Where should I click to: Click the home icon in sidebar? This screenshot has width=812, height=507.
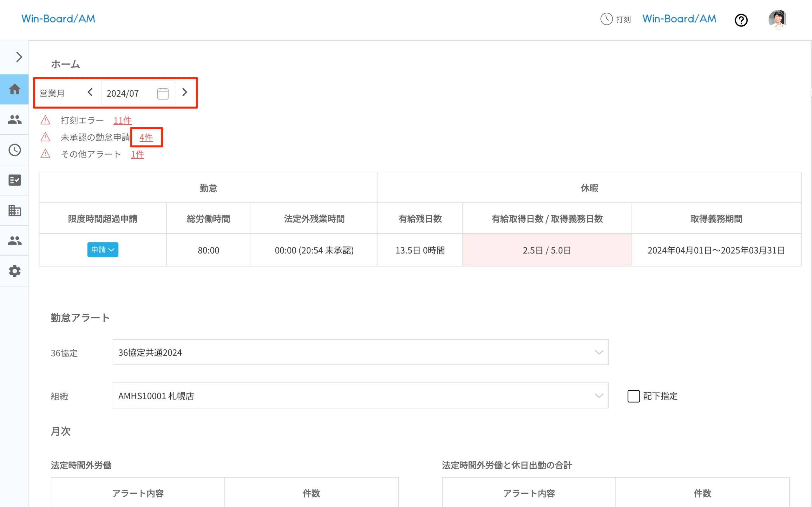point(14,89)
